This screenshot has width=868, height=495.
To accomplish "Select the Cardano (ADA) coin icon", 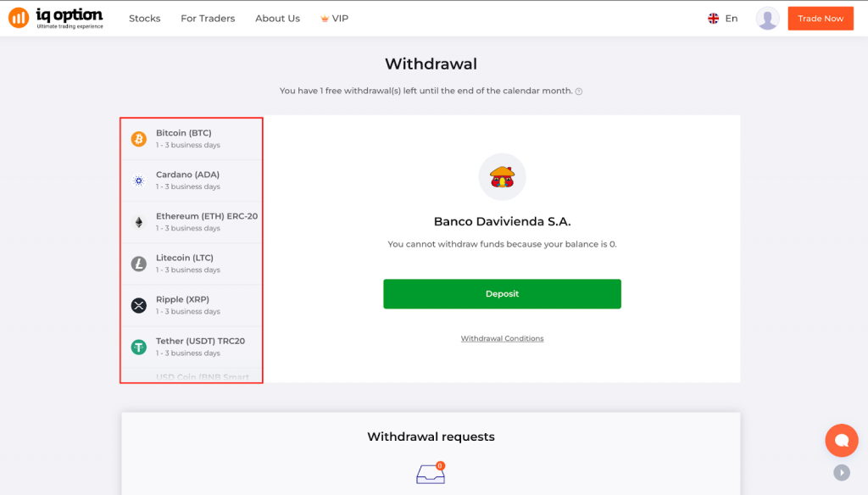I will [139, 181].
